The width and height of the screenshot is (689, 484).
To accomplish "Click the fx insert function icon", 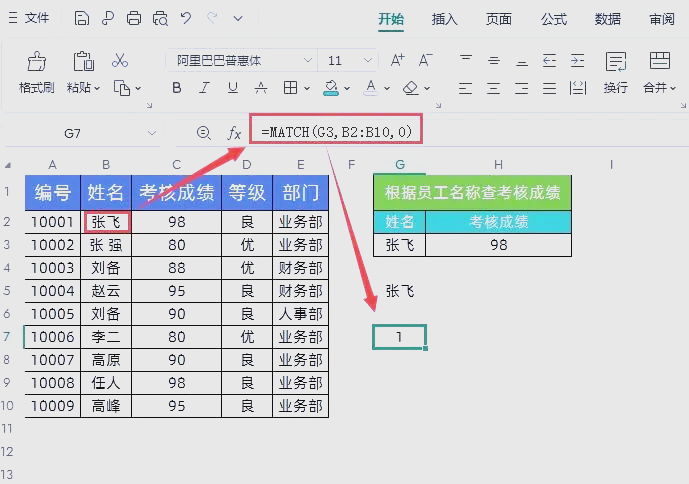I will click(x=234, y=132).
